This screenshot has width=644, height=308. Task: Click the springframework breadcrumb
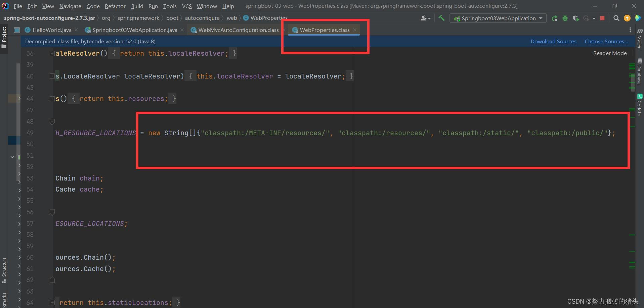pos(138,18)
